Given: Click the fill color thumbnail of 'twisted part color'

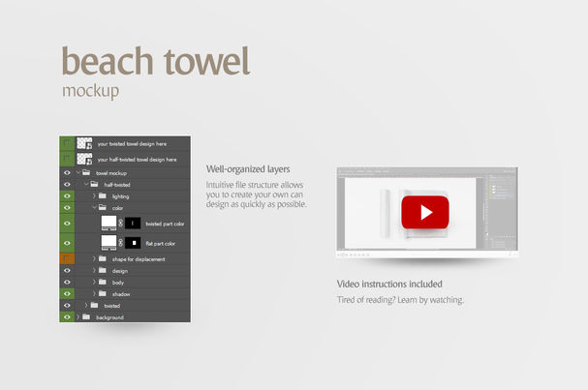Looking at the screenshot, I should [x=108, y=223].
